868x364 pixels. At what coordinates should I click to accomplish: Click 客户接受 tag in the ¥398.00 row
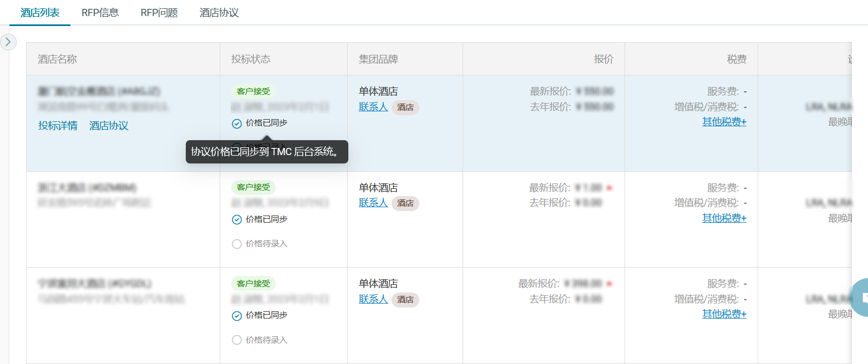click(x=253, y=284)
